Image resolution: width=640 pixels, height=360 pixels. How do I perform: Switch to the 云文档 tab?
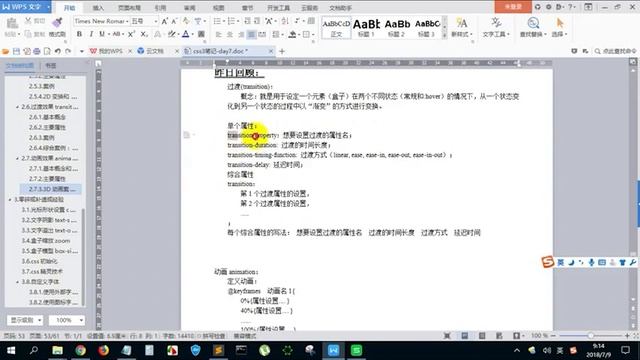pos(155,51)
